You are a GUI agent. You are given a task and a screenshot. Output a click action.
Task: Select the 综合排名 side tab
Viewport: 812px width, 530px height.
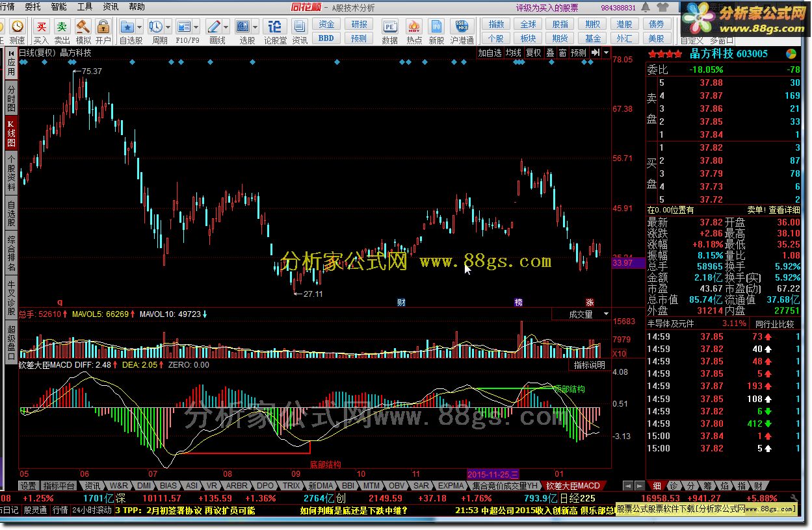[x=11, y=254]
